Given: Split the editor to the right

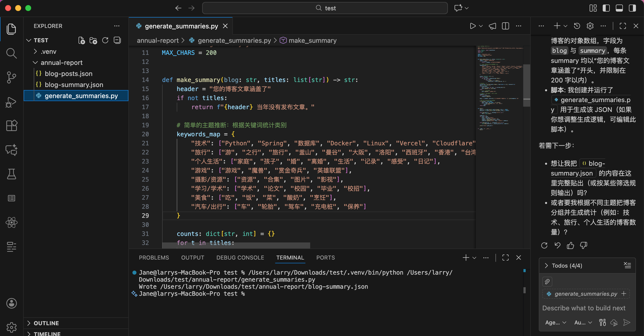Looking at the screenshot, I should [505, 26].
